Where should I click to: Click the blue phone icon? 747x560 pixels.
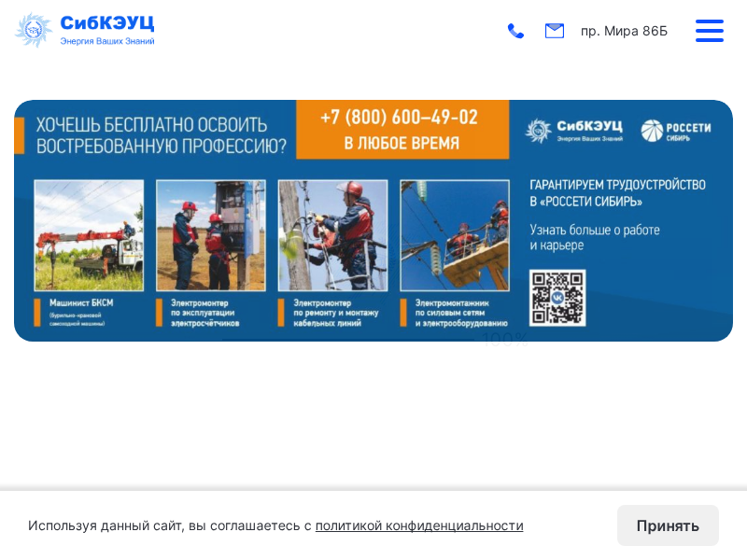coord(515,31)
